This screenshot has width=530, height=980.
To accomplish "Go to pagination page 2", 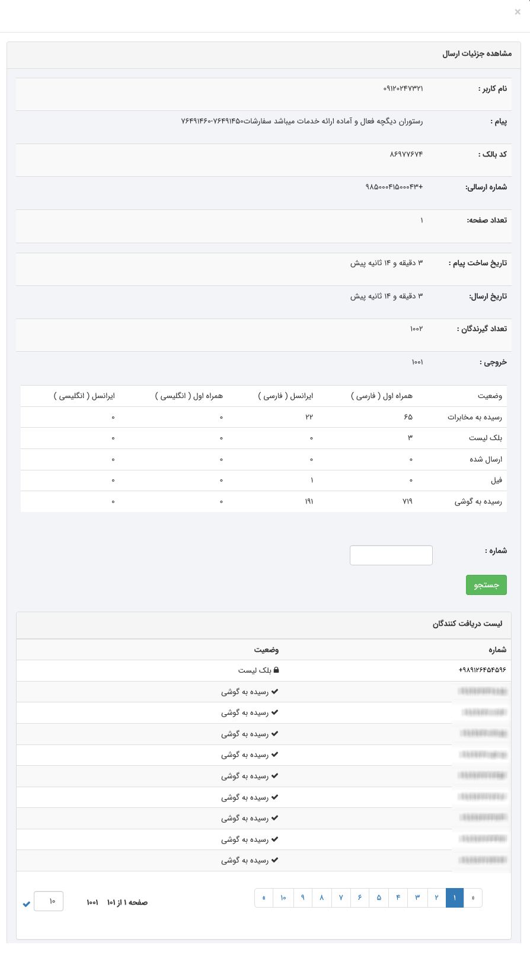I will [436, 898].
